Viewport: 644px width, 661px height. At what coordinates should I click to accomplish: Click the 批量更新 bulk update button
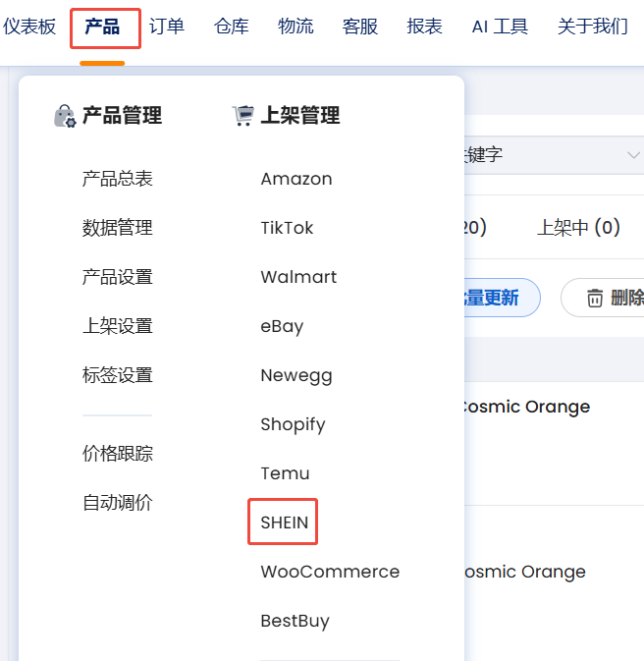[496, 298]
